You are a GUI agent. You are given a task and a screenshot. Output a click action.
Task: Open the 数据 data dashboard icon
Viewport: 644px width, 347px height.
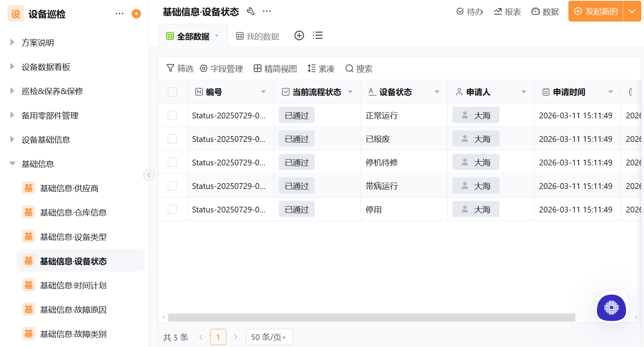click(x=545, y=12)
